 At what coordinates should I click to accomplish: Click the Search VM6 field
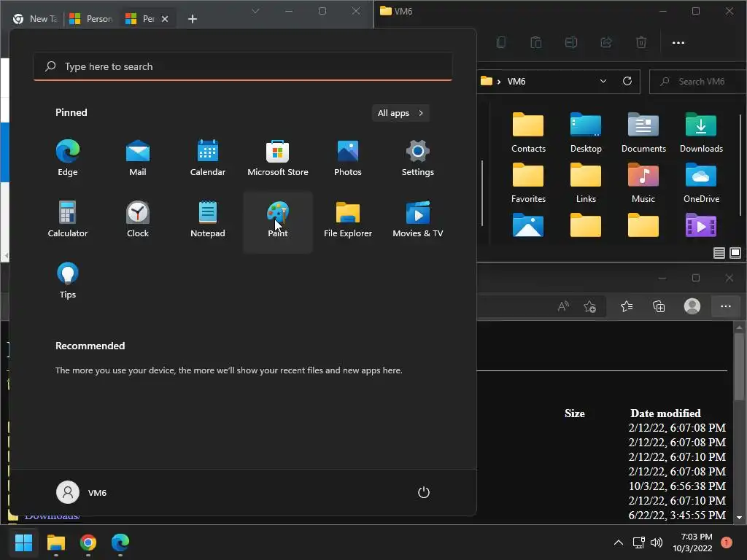coord(698,82)
